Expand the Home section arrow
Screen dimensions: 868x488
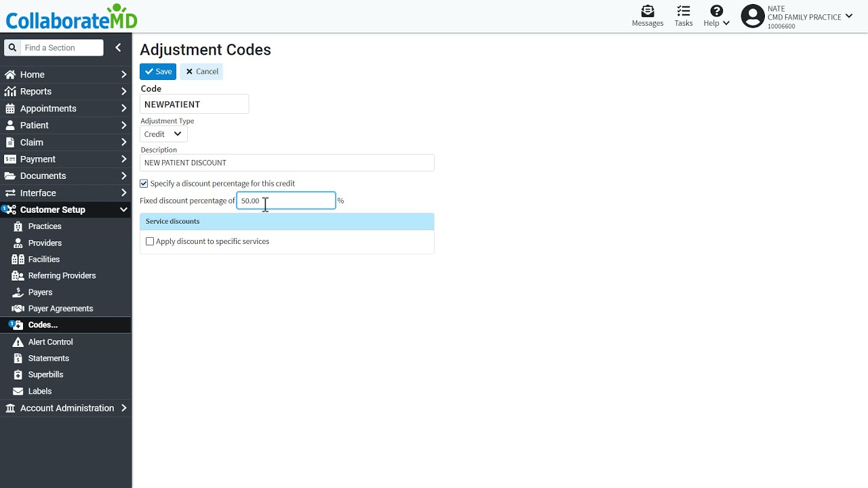(123, 75)
